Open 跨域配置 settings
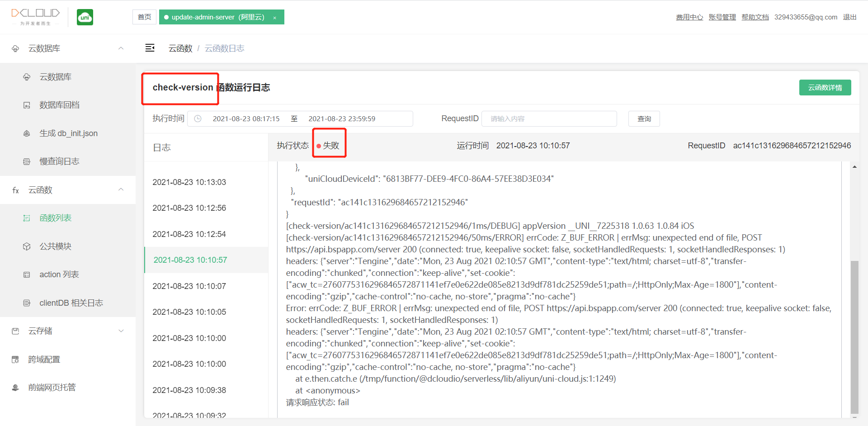 point(43,359)
